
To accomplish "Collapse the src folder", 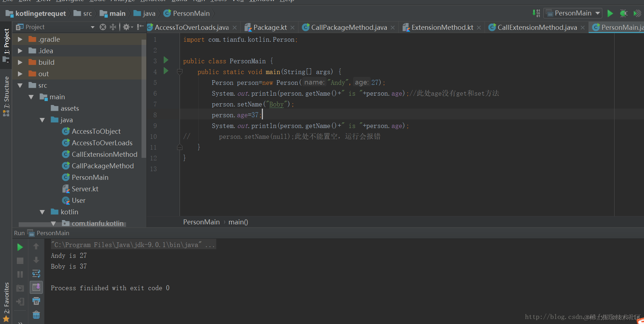I will 20,85.
